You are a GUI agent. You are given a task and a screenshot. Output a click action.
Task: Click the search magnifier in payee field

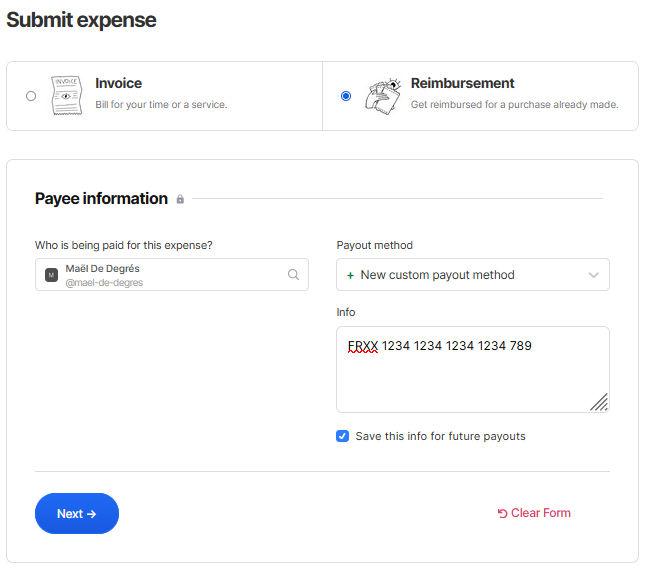point(293,274)
